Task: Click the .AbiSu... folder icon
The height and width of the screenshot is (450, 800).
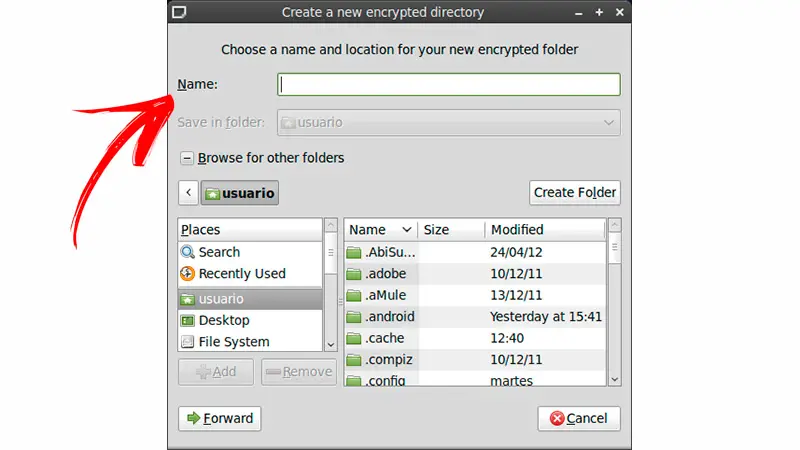Action: [x=354, y=253]
